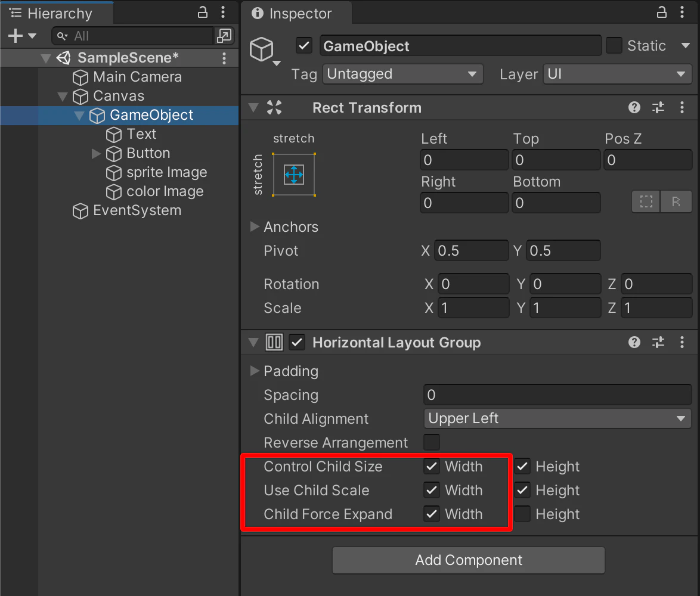This screenshot has width=700, height=596.
Task: Open the stretch anchor presets box
Action: click(x=294, y=175)
